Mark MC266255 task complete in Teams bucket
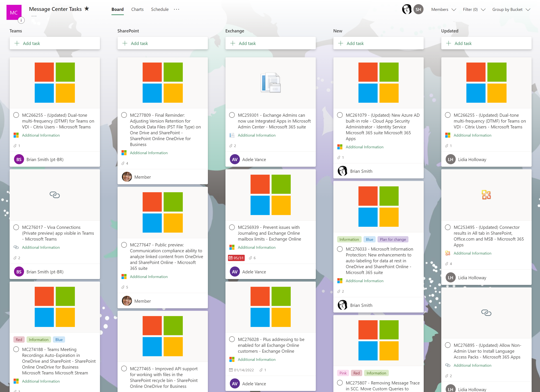The image size is (540, 392). 16,115
